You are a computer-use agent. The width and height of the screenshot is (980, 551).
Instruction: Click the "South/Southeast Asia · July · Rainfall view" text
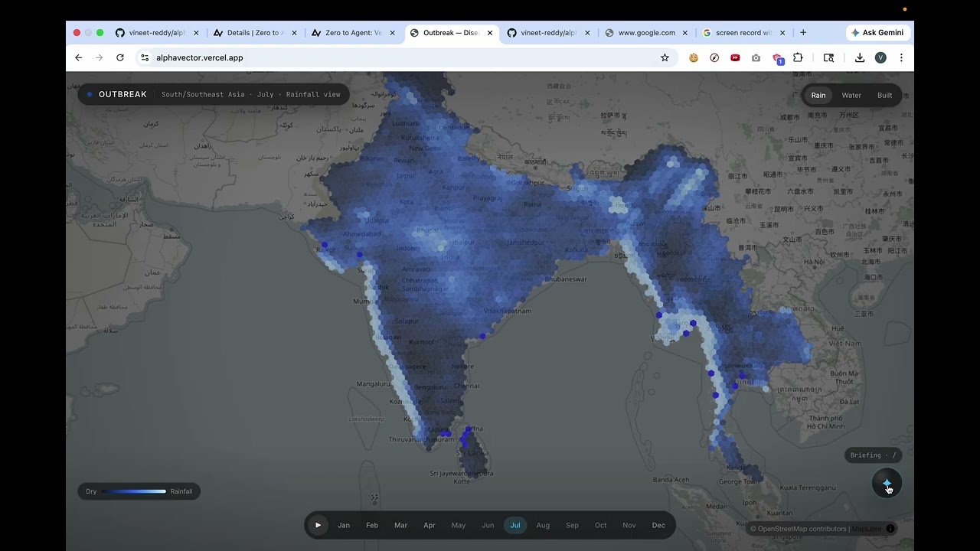250,95
